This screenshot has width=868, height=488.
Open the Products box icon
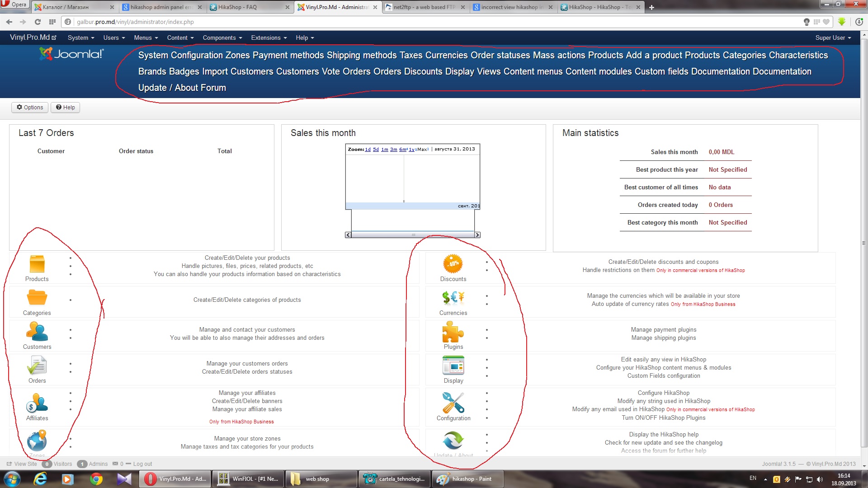pyautogui.click(x=37, y=264)
